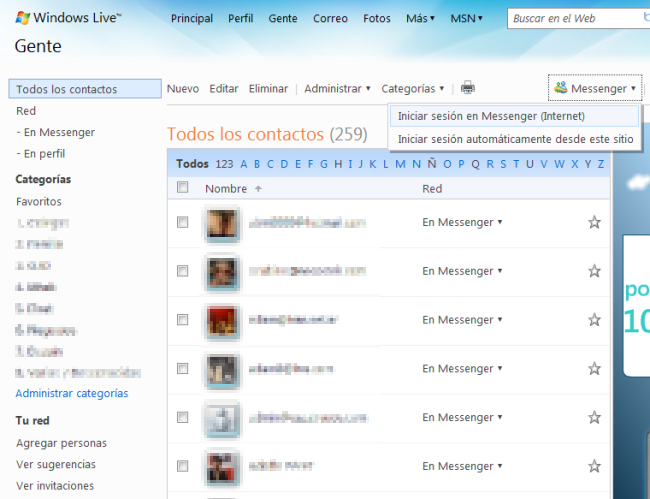Viewport: 650px width, 499px height.
Task: Check the sixth contact's checkbox
Action: pos(182,466)
